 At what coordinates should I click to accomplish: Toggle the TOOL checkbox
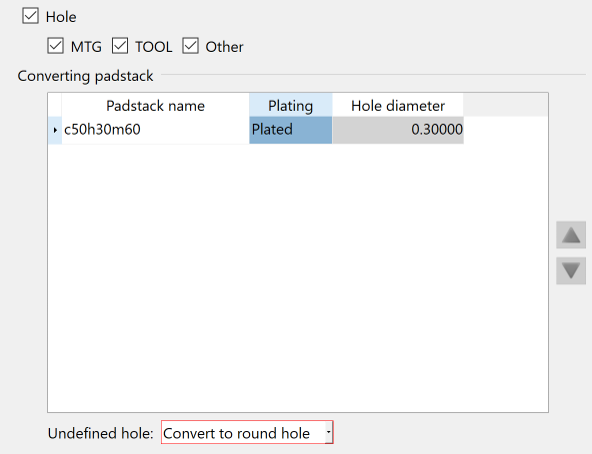coord(120,46)
